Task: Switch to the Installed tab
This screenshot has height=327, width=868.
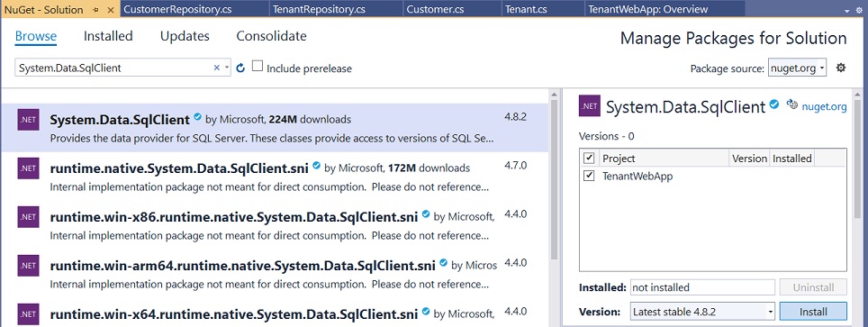Action: 108,36
